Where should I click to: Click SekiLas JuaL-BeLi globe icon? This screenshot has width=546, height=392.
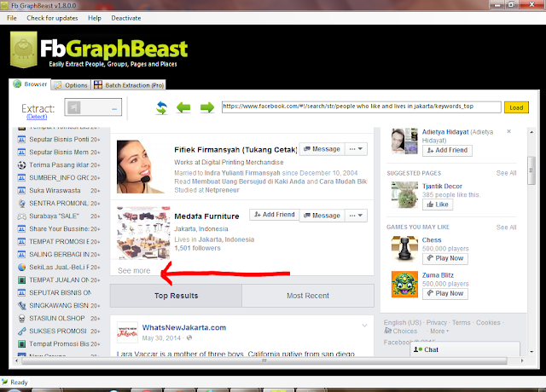click(x=21, y=267)
